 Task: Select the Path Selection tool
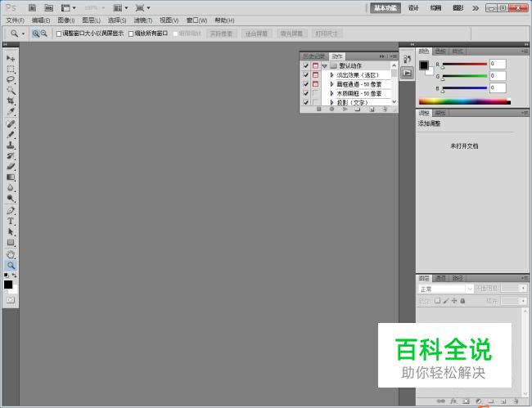pos(10,231)
